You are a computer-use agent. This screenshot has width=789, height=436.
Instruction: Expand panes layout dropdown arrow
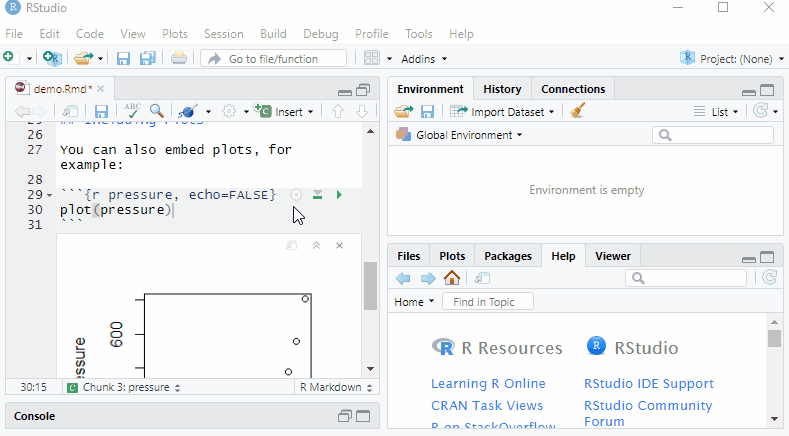pos(389,59)
